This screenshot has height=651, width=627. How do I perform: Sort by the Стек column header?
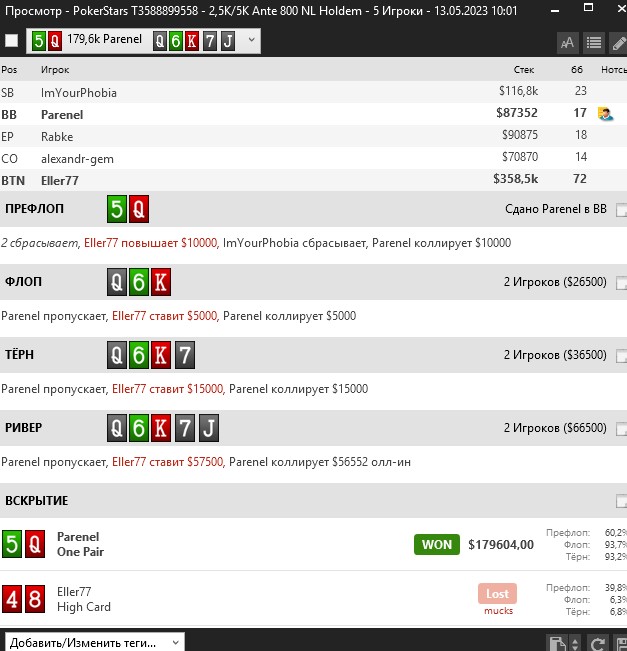coord(524,70)
